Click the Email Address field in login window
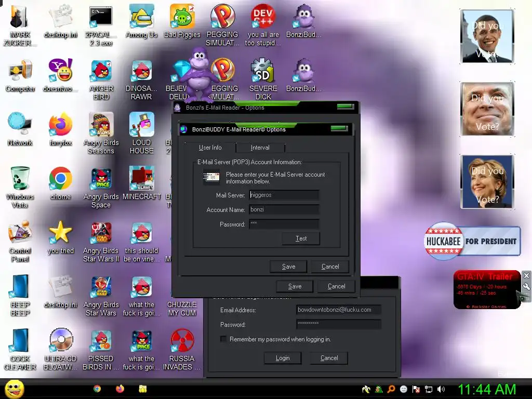532x399 pixels. click(339, 310)
